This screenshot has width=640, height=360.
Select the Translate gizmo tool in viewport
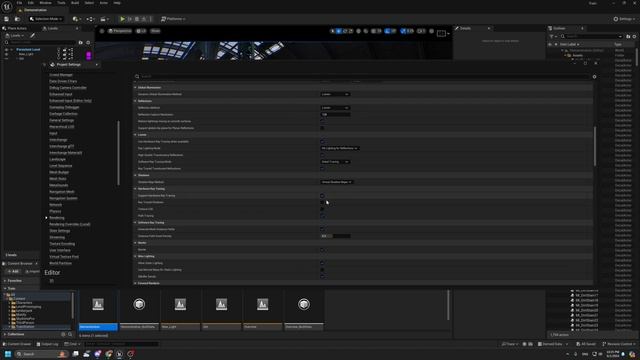click(339, 31)
